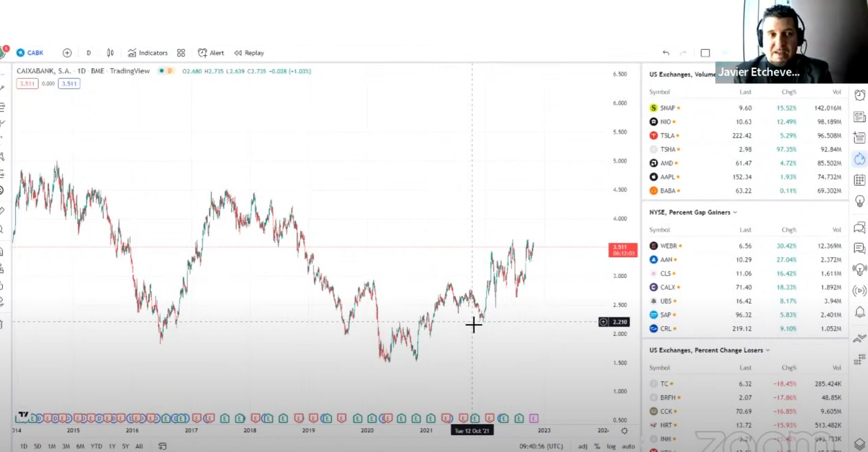
Task: Open the News panel in sidebar
Action: coord(859,117)
